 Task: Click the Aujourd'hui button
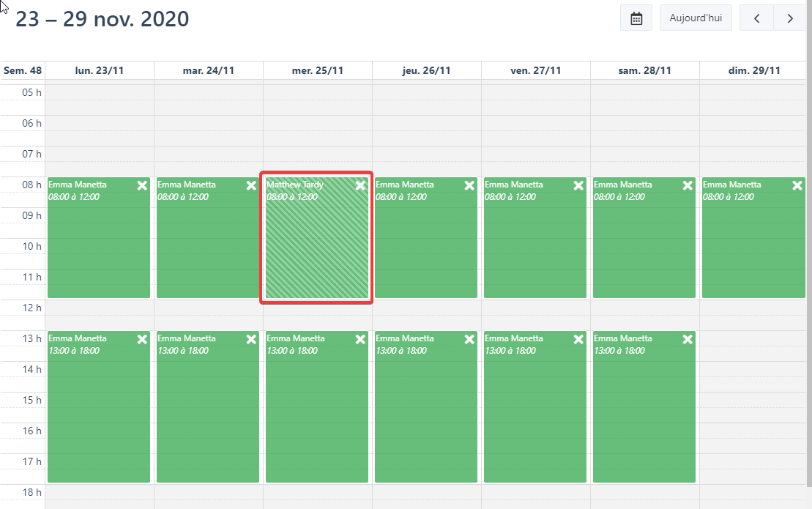pyautogui.click(x=696, y=18)
